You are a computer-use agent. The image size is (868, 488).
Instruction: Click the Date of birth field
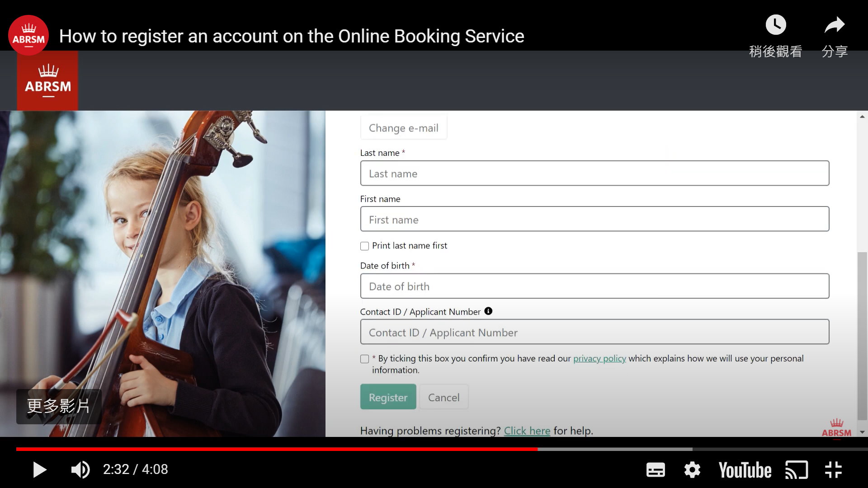594,286
